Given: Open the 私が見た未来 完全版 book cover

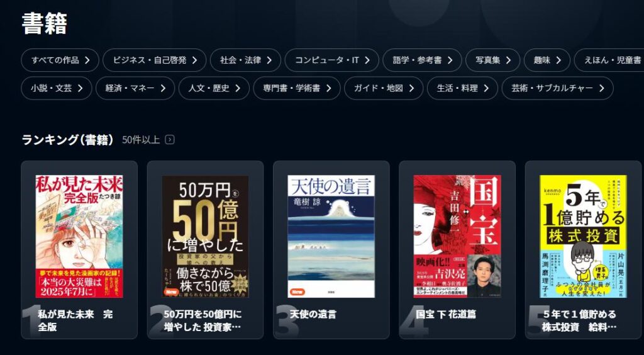Looking at the screenshot, I should pos(79,236).
